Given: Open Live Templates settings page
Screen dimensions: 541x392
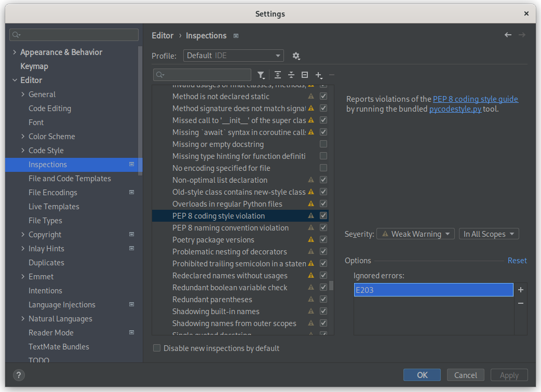Looking at the screenshot, I should (54, 206).
